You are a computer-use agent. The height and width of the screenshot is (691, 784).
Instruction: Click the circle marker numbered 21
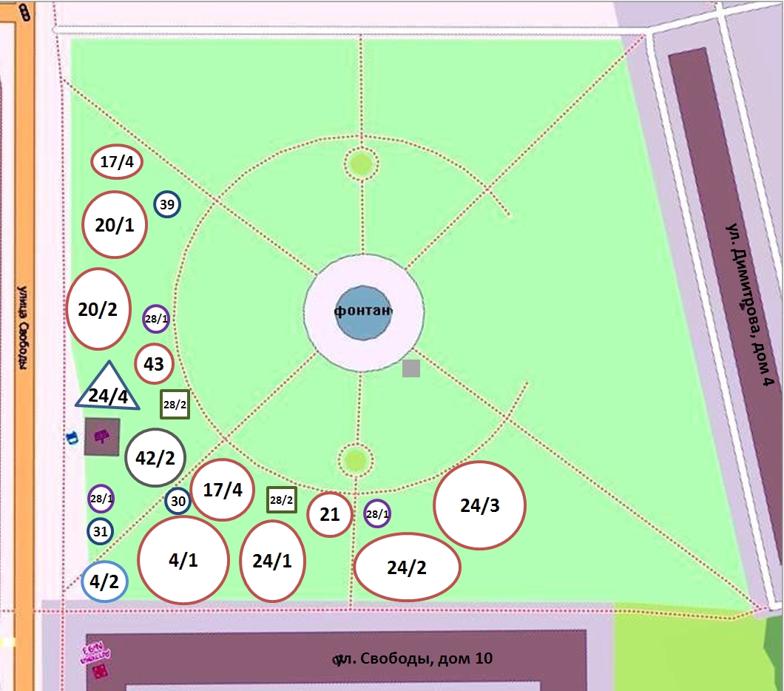click(329, 514)
